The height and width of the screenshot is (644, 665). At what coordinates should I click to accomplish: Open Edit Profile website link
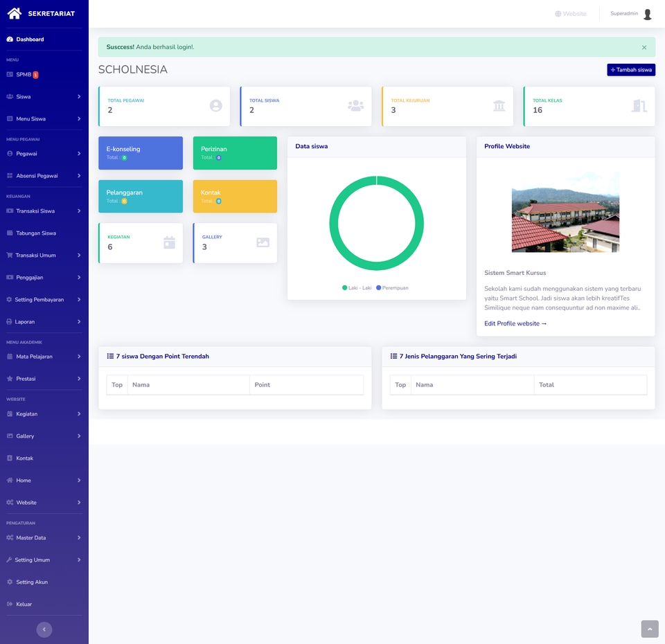[515, 323]
